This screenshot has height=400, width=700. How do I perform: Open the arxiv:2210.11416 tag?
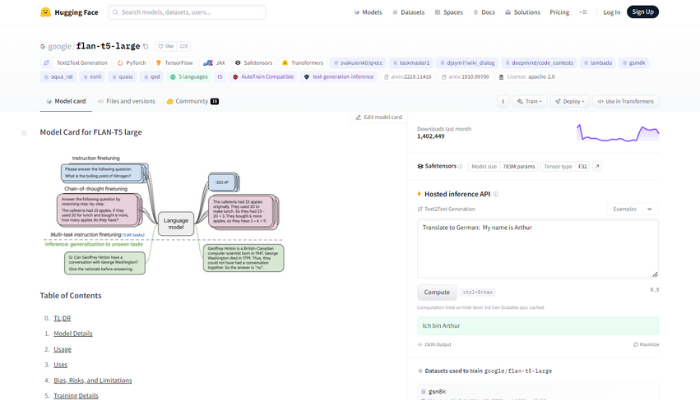pos(408,77)
